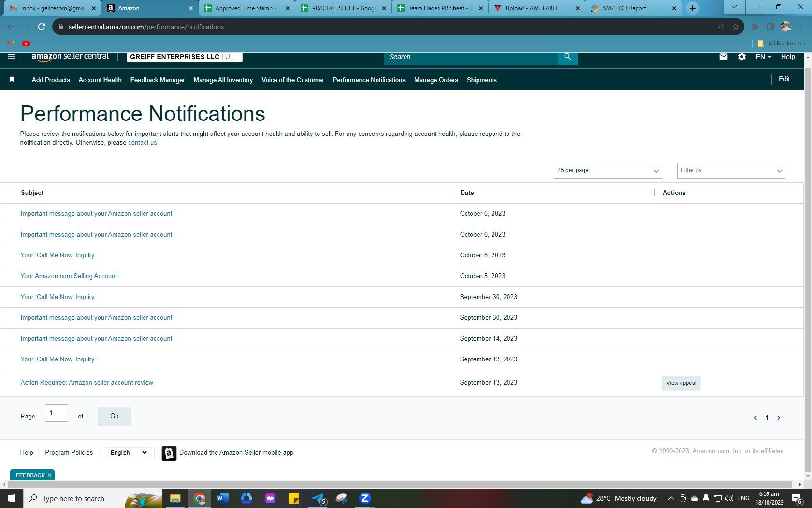Open the volume control in system tray
Viewport: 812px width, 508px height.
(x=729, y=498)
